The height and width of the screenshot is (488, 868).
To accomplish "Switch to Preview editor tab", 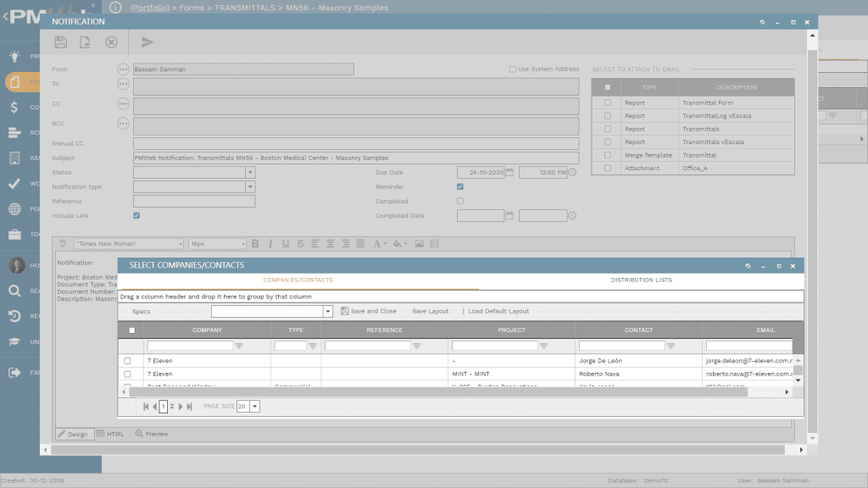I will 153,435.
